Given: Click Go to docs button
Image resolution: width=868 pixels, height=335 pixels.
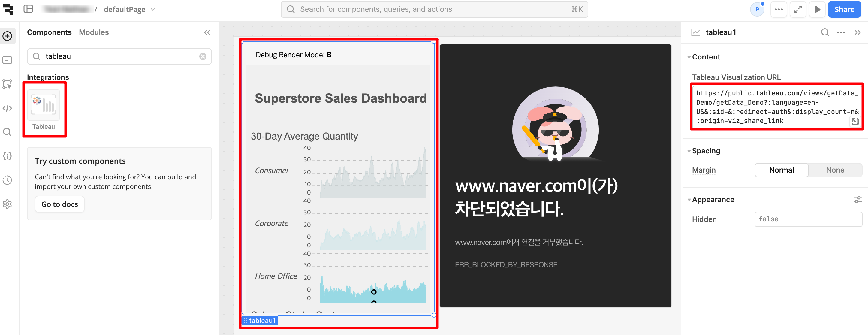Looking at the screenshot, I should click(60, 204).
